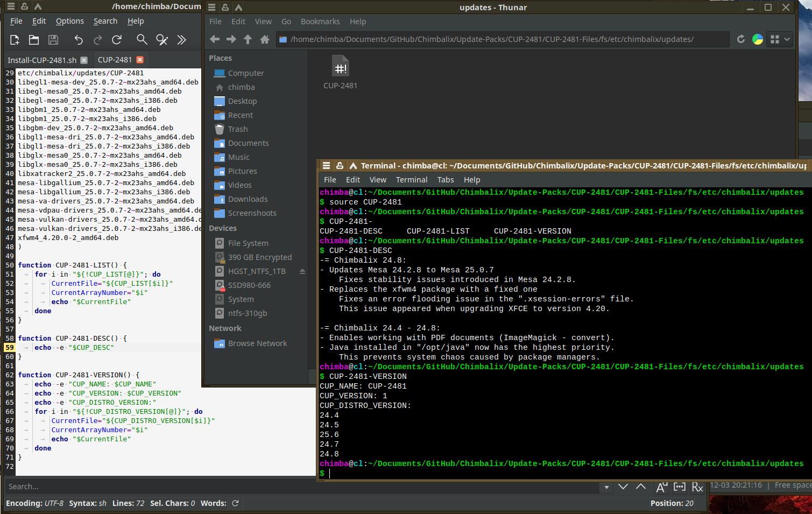Image resolution: width=812 pixels, height=514 pixels.
Task: Expand the Thunar view mode dropdown
Action: click(787, 39)
